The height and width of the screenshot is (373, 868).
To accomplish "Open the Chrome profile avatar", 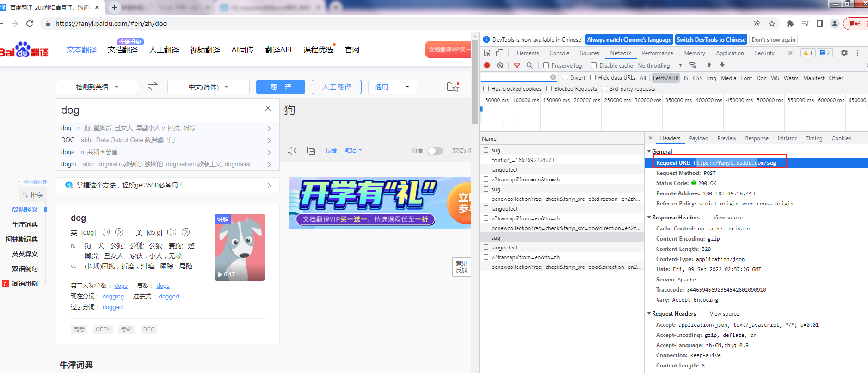I will tap(835, 24).
